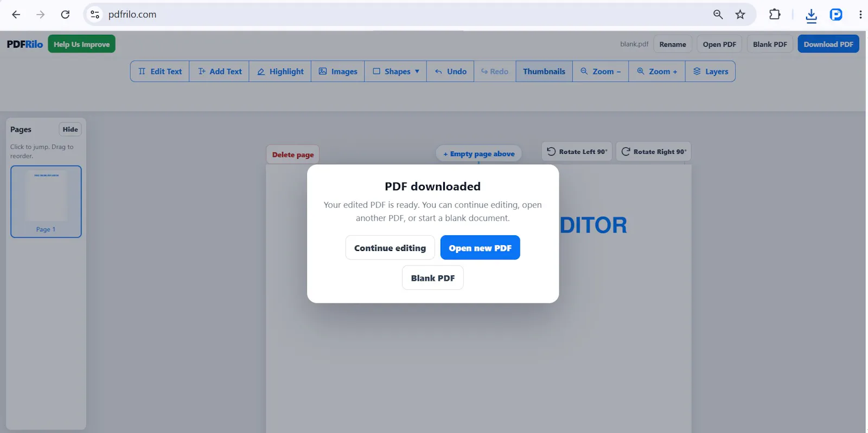The width and height of the screenshot is (868, 433).
Task: Click Continue editing in the dialog
Action: pyautogui.click(x=390, y=248)
